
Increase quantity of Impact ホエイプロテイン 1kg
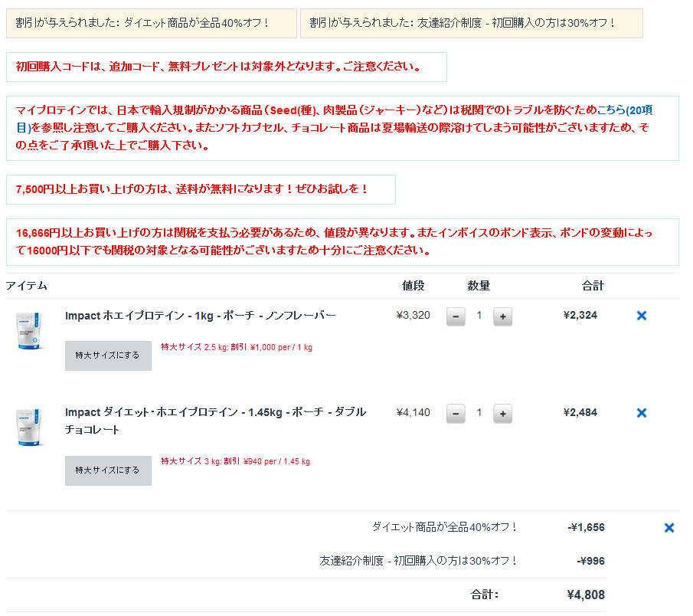(x=502, y=316)
